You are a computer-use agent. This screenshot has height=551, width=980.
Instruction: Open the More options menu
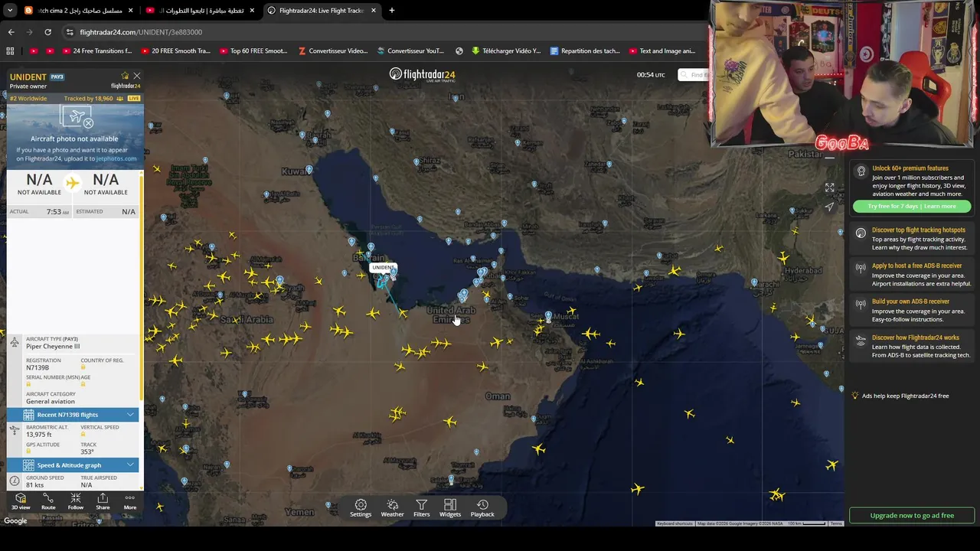[x=130, y=502]
